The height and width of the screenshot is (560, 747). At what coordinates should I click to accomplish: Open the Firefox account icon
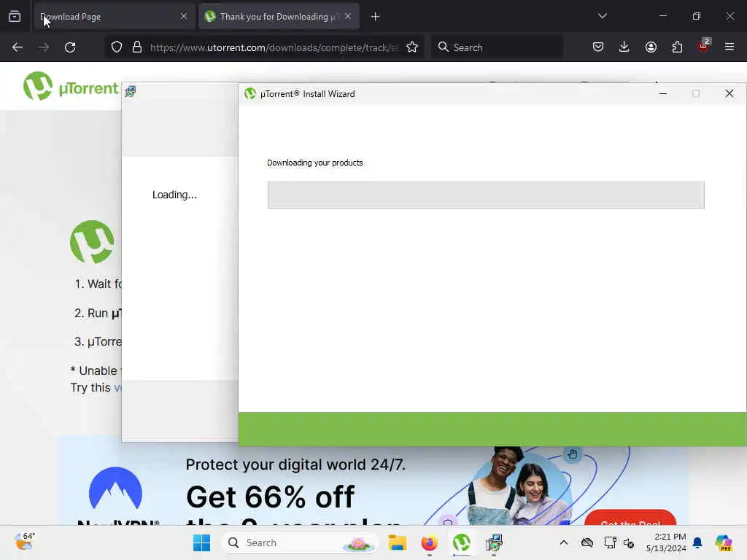point(651,47)
